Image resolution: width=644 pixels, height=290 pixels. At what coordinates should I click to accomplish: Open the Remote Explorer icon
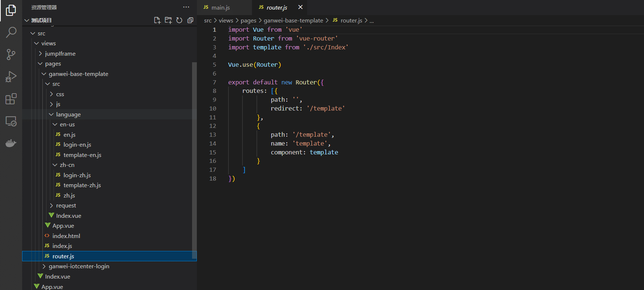(11, 121)
